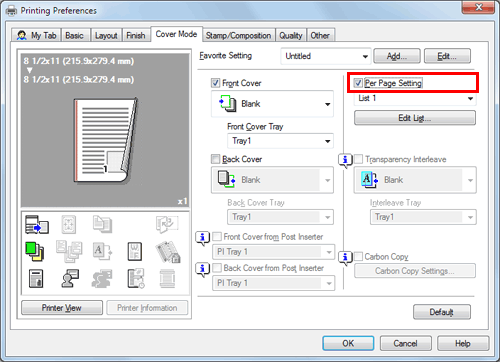Image resolution: width=500 pixels, height=362 pixels.
Task: Click the green and yellow cover sheets icon
Action: coord(35,251)
